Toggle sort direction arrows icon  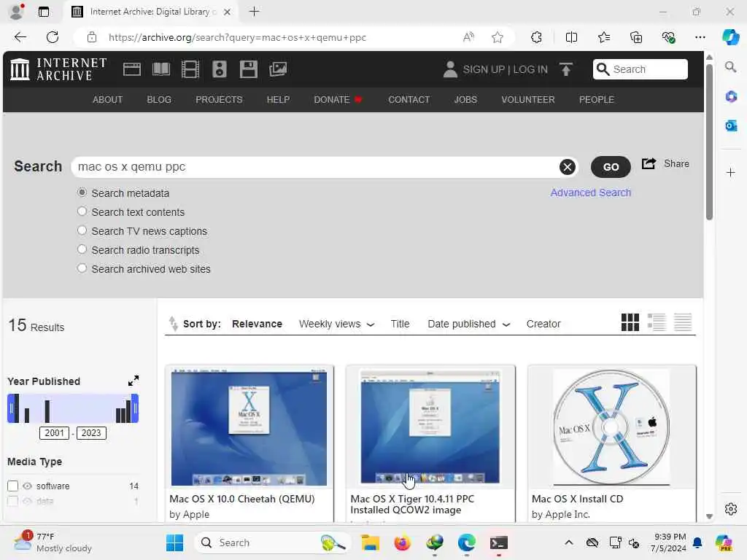[174, 324]
